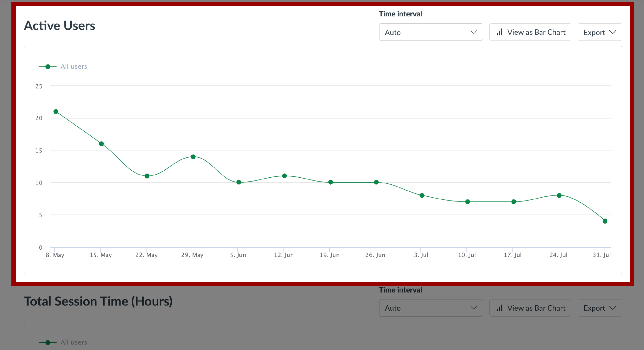Viewport: 644px width, 350px height.
Task: Select the 15. May data point at 16
Action: tap(101, 144)
